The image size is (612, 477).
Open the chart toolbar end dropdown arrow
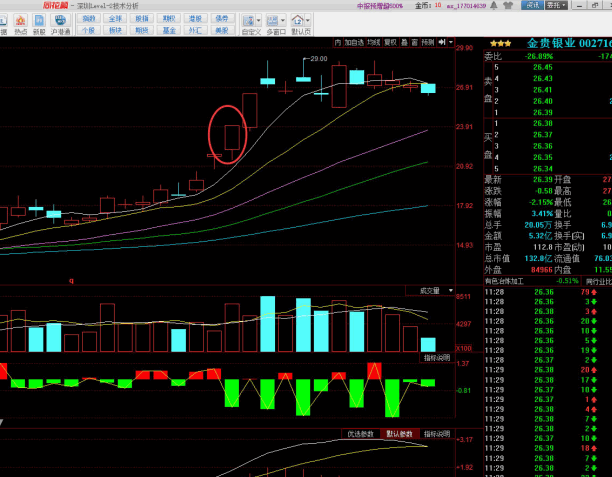click(x=451, y=42)
